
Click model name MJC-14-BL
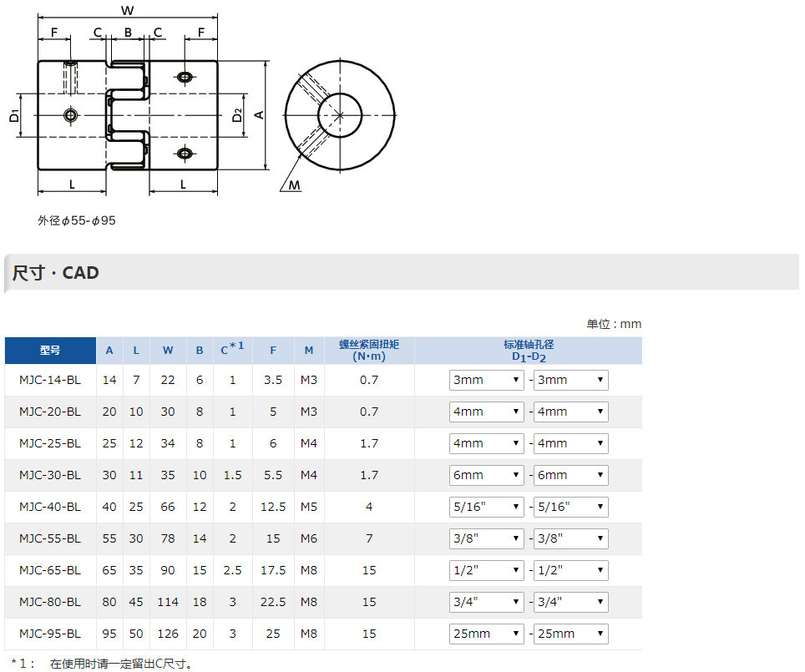[50, 380]
